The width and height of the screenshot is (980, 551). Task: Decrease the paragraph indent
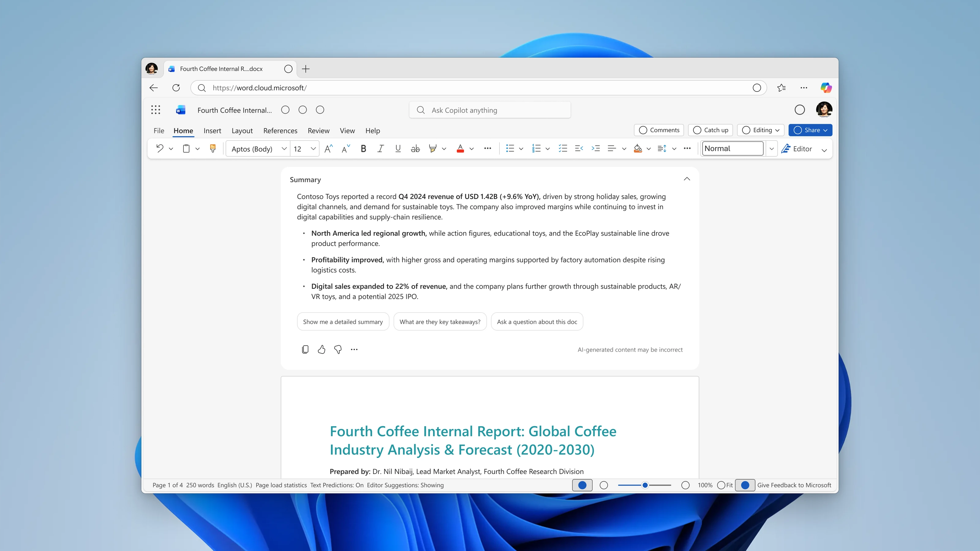tap(579, 149)
